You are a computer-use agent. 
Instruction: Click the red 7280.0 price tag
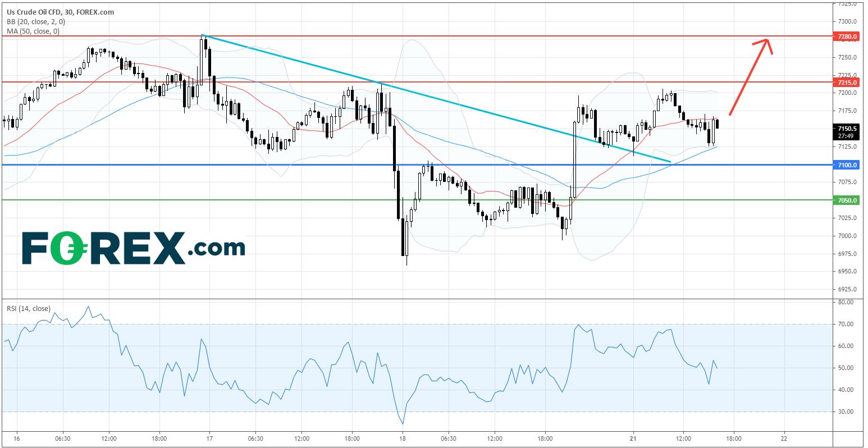[x=846, y=36]
